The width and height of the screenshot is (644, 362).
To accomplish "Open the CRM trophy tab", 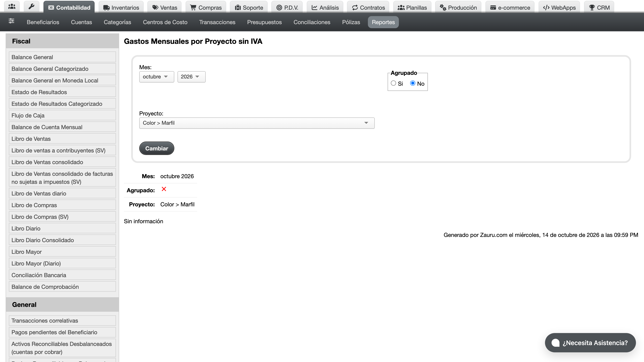I will pyautogui.click(x=599, y=7).
